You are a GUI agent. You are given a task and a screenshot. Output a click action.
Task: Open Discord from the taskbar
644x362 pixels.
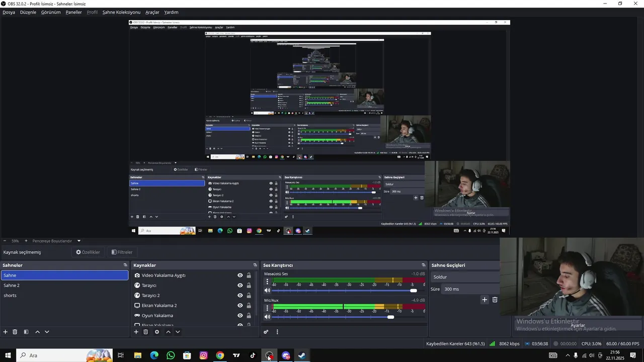(x=286, y=355)
